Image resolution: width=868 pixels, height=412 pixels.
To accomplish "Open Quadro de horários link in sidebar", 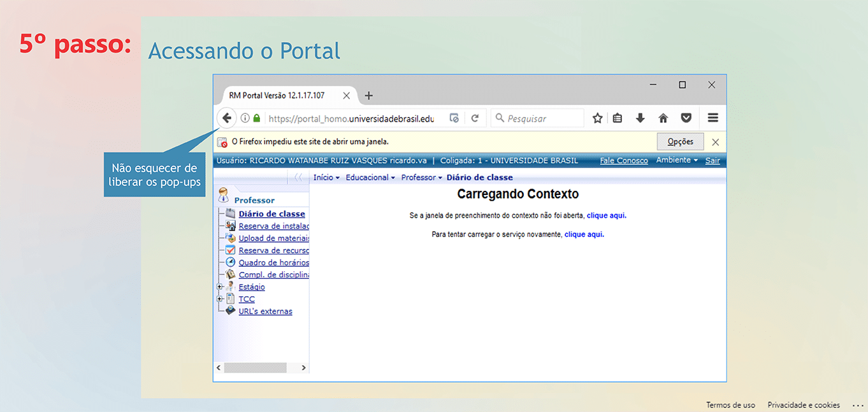I will [273, 262].
